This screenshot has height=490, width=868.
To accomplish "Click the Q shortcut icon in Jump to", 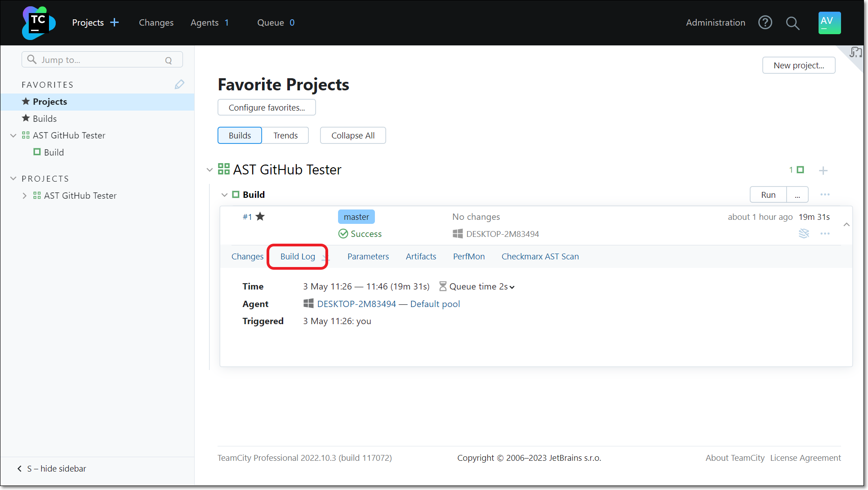I will click(x=169, y=60).
